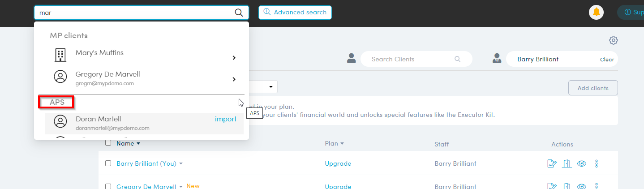
Task: Open the three-dot menu for Barry Brilliant
Action: [x=597, y=163]
